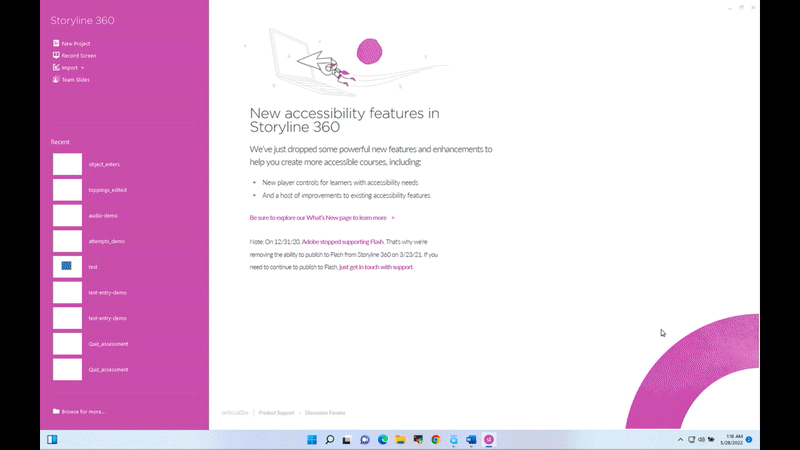Choose the Record Screen label
The height and width of the screenshot is (450, 800).
pos(79,56)
